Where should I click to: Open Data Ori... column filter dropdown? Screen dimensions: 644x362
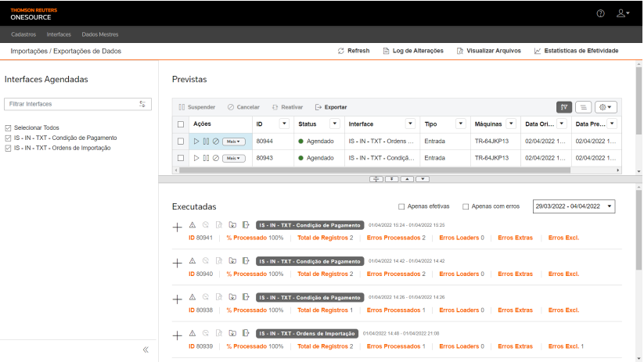(x=562, y=124)
